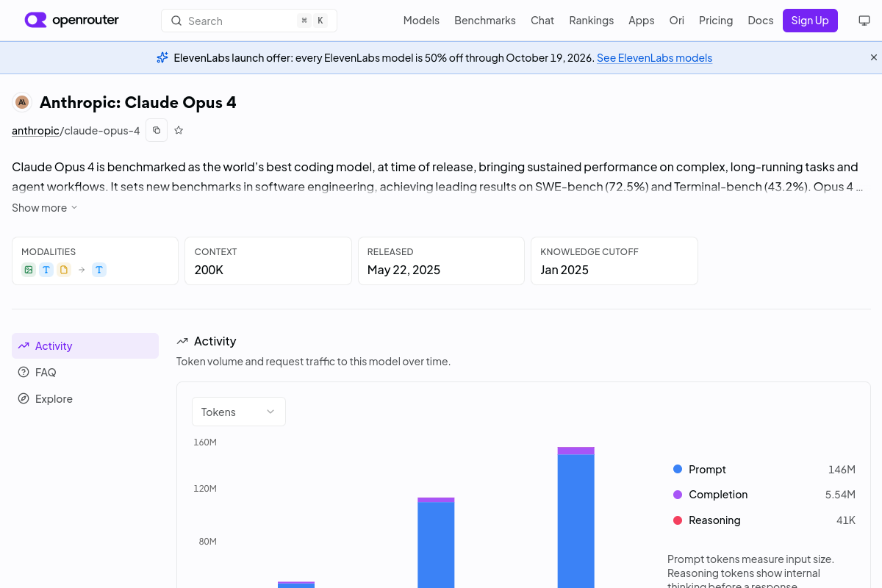Click the Explore compass icon in sidebar
Image resolution: width=882 pixels, height=588 pixels.
coord(24,398)
